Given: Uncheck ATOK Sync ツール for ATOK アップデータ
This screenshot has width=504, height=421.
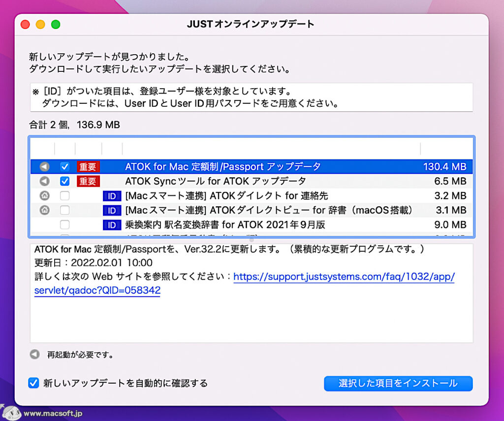Looking at the screenshot, I should (64, 181).
